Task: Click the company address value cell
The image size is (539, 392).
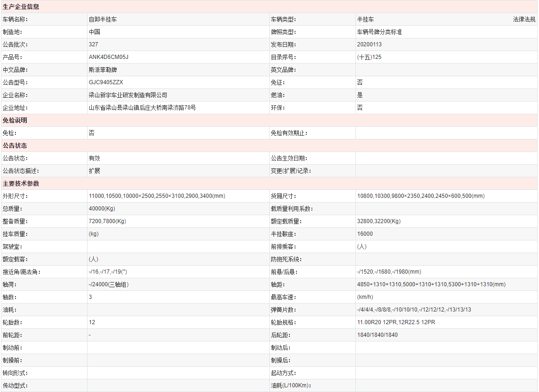Action: click(x=142, y=108)
